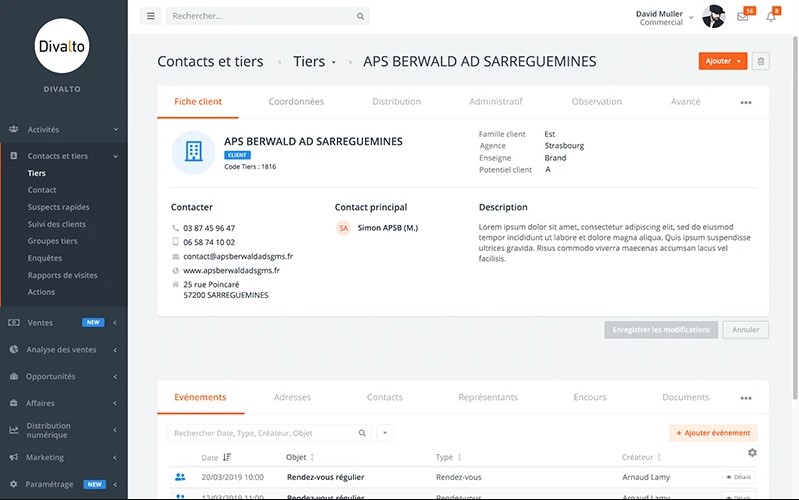Switch to the Adresses tab
Viewport: 799px width, 500px height.
(x=292, y=397)
